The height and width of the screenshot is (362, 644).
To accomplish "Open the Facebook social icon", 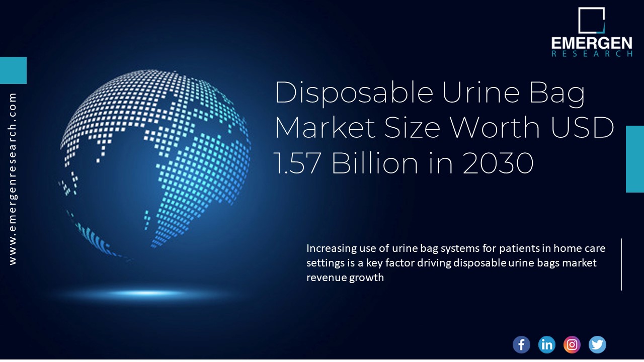I will (521, 344).
